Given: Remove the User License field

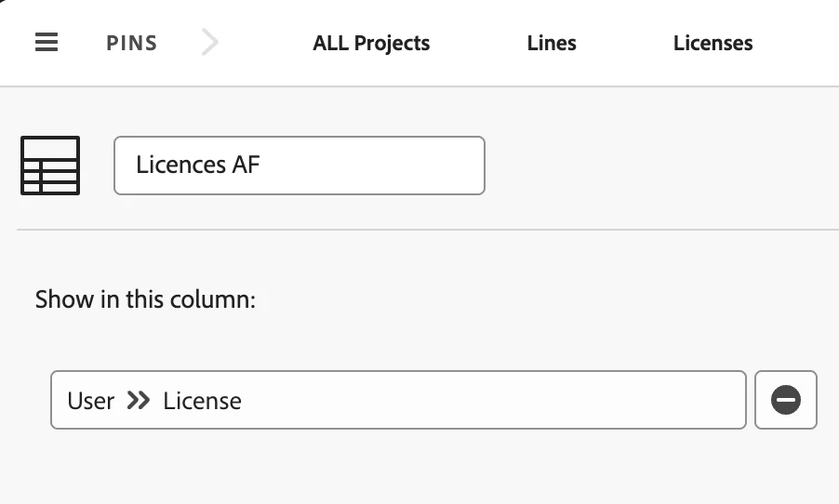Looking at the screenshot, I should [x=785, y=401].
